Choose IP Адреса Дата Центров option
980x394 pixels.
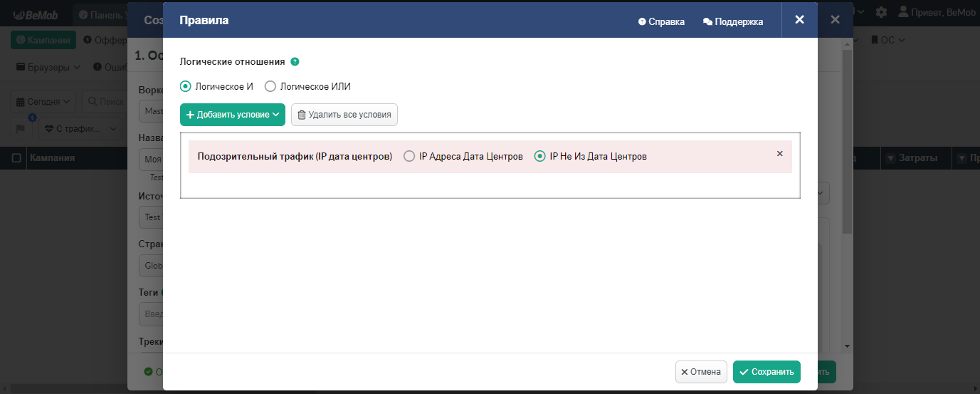(x=409, y=156)
